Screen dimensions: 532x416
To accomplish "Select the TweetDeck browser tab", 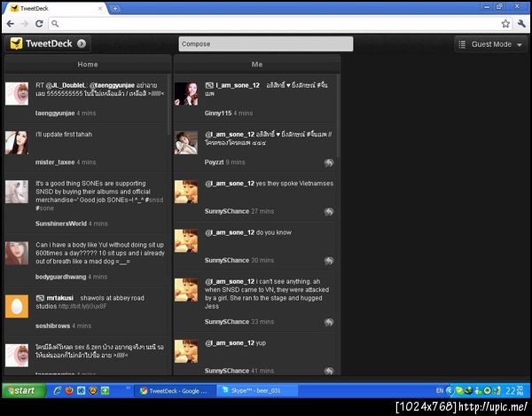I will [56, 9].
